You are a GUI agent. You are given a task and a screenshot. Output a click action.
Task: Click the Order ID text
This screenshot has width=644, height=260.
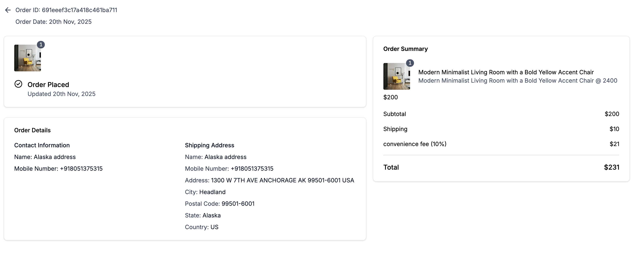point(66,10)
